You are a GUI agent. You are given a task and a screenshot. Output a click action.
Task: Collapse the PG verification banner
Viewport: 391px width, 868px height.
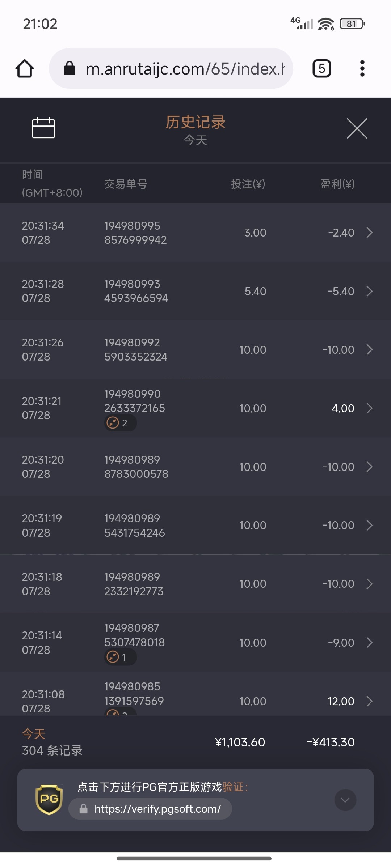tap(345, 800)
